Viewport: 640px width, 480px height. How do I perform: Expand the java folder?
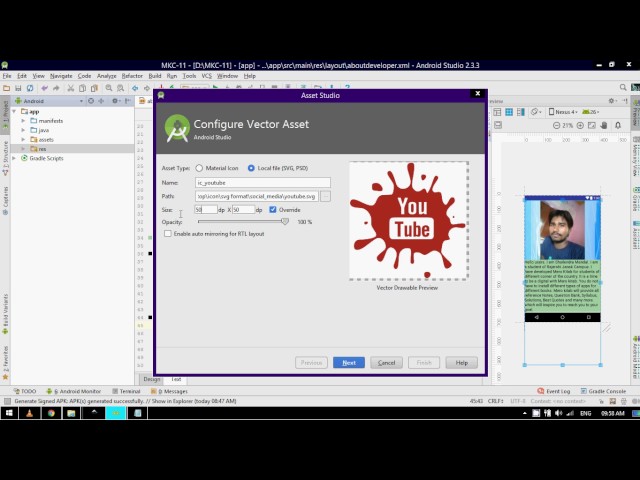coord(23,130)
